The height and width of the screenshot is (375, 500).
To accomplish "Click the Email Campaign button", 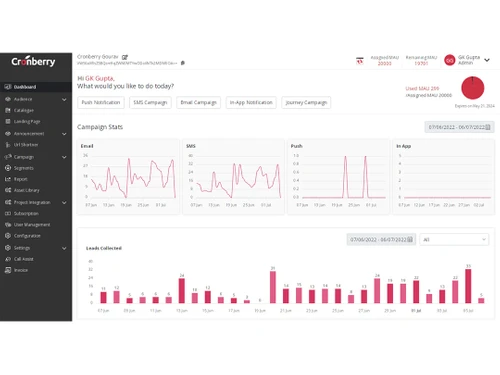I will 199,102.
